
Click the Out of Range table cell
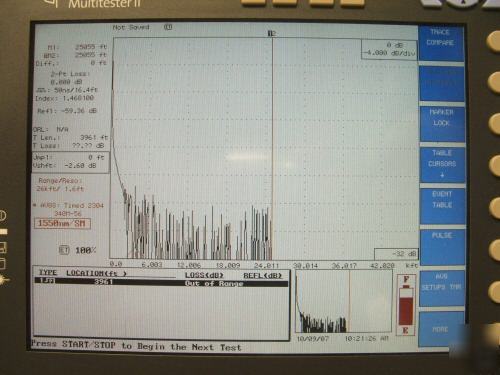214,283
